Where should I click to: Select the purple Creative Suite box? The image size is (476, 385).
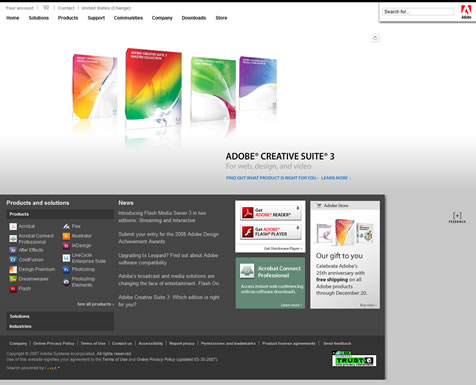point(258,83)
